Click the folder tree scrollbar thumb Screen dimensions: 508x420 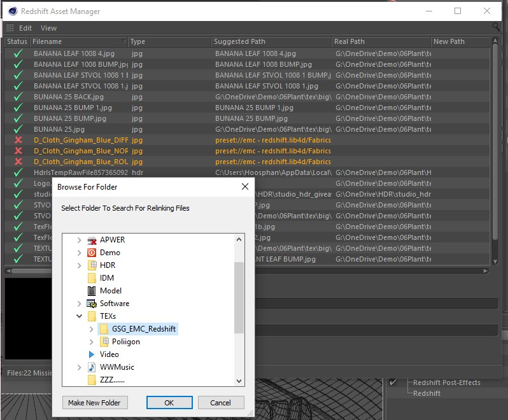pos(239,297)
